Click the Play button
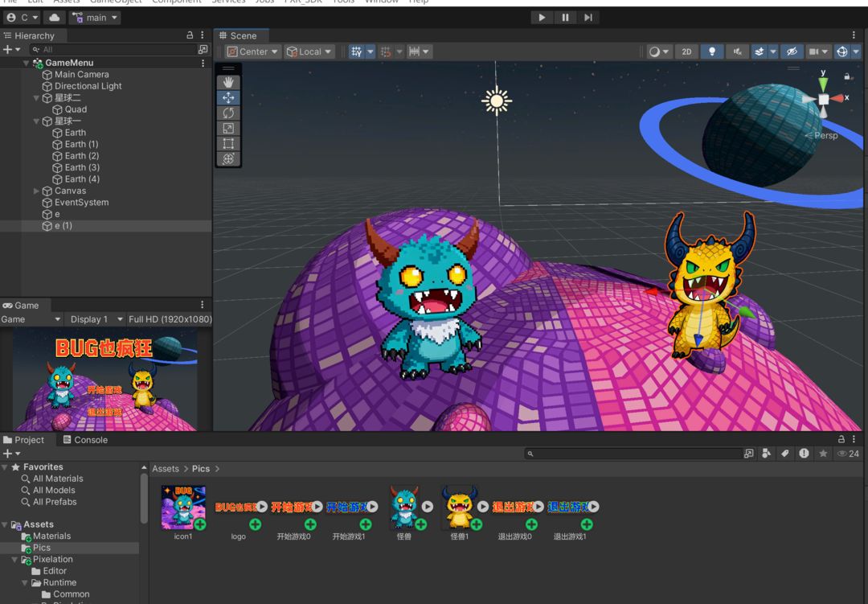This screenshot has height=604, width=868. [x=542, y=18]
